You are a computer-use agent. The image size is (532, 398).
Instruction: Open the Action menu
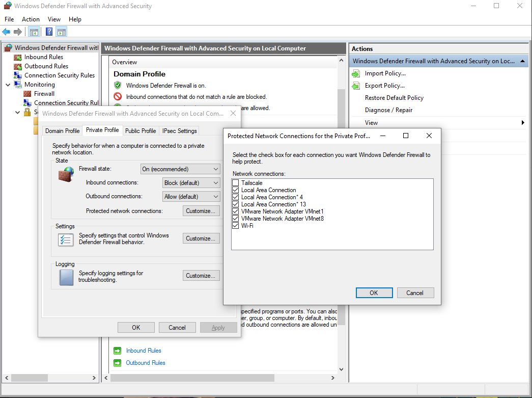(x=31, y=19)
